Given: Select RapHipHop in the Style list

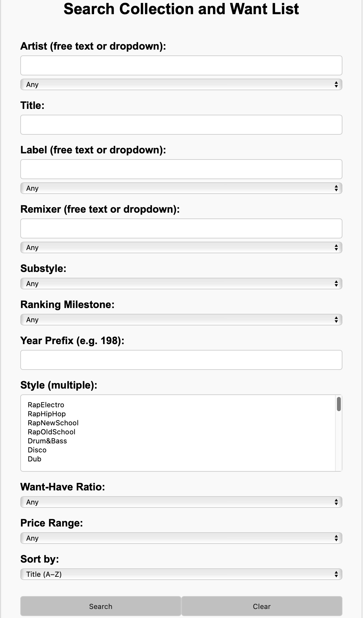Looking at the screenshot, I should 47,414.
